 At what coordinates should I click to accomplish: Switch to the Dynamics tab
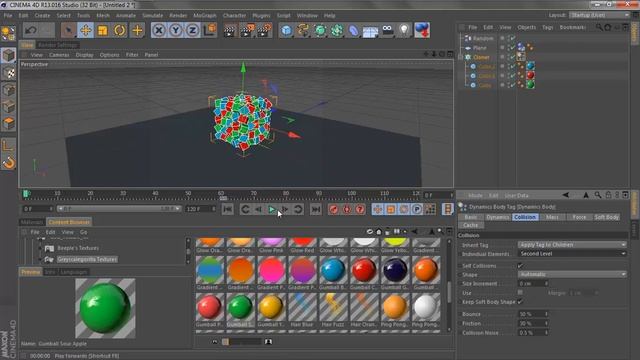[498, 217]
